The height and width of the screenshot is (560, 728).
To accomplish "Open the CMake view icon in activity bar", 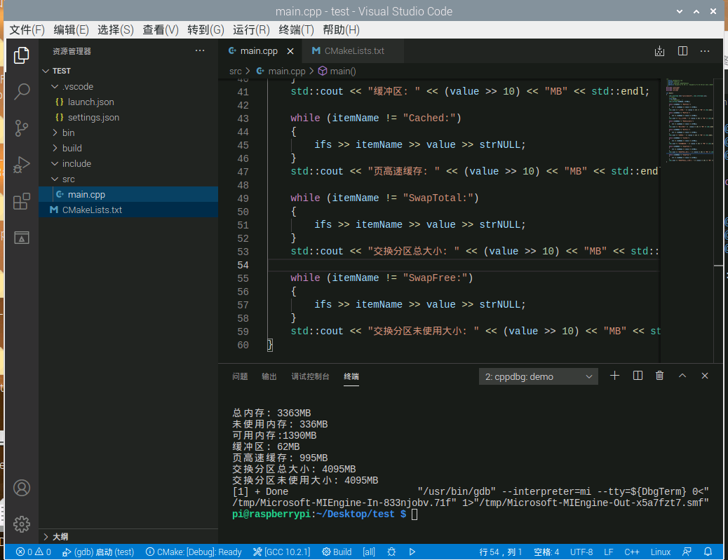I will 21,238.
